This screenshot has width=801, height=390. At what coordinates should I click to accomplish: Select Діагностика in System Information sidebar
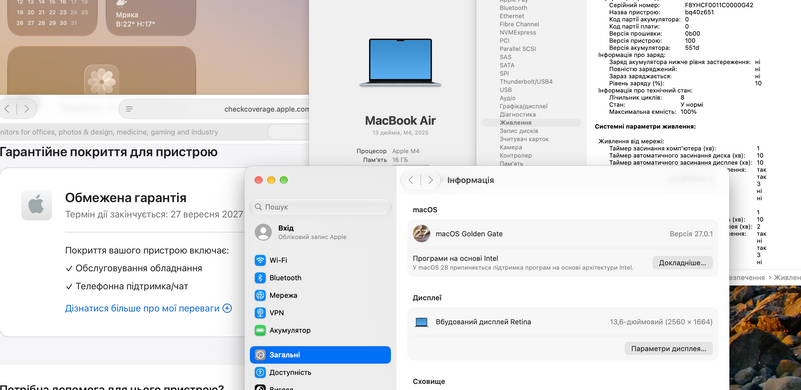[517, 114]
